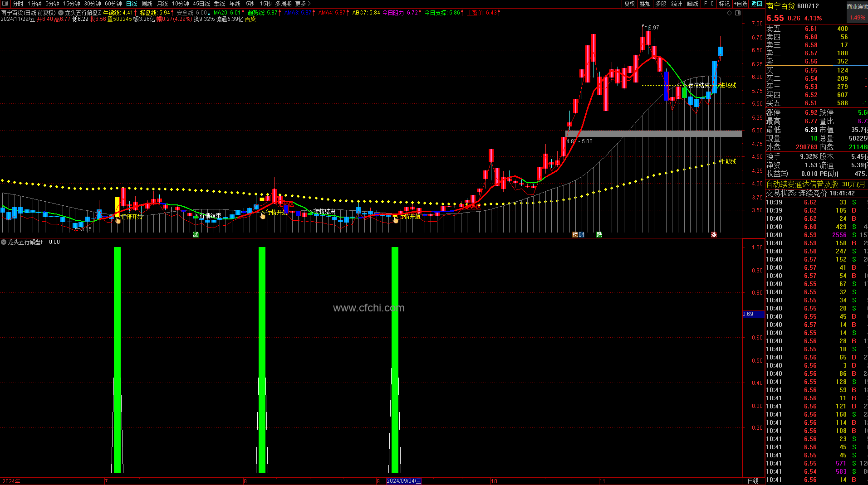Open F10 company information
The image size is (868, 485).
coord(709,4)
